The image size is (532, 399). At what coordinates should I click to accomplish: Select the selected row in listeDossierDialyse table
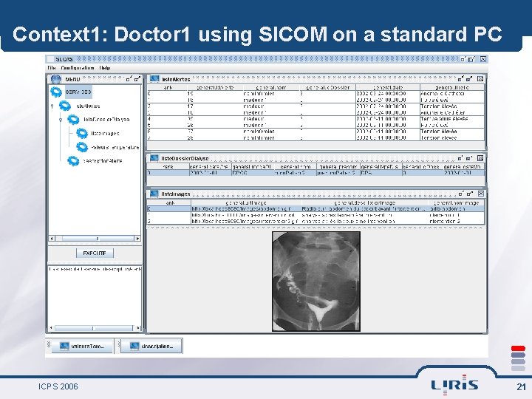pyautogui.click(x=316, y=173)
